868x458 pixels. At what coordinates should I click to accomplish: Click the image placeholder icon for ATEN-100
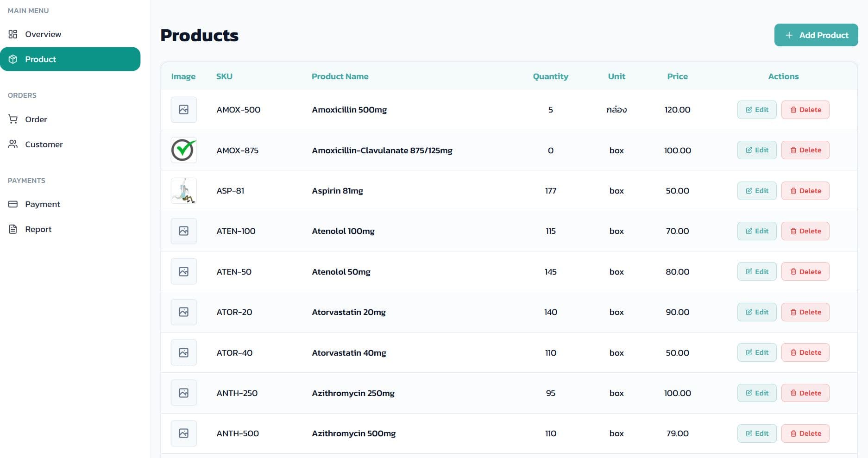183,231
